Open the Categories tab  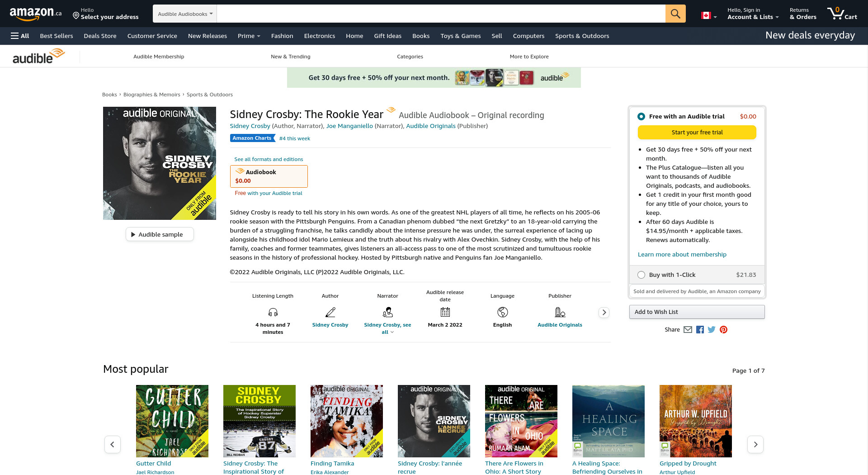coord(410,57)
